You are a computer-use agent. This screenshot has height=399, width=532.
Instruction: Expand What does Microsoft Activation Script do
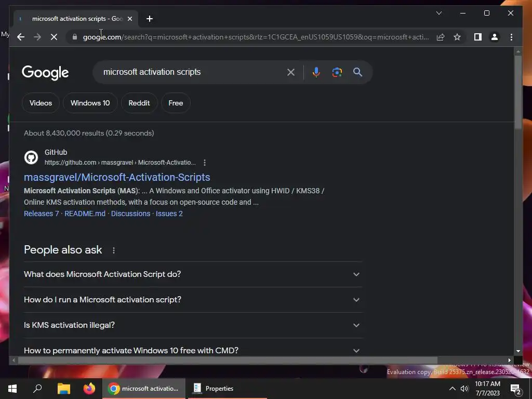point(192,274)
